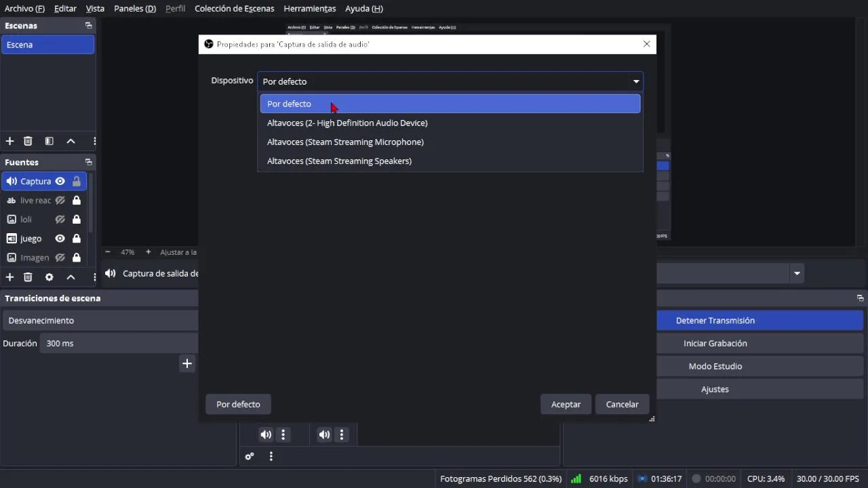Click the streaming status icon beside 01:36:17
The height and width of the screenshot is (488, 868).
coord(642,479)
